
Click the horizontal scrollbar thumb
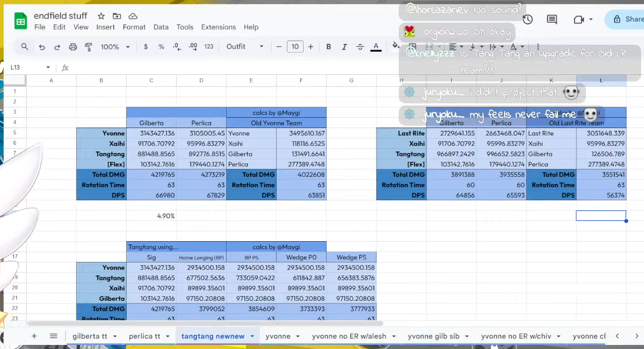[x=205, y=323]
